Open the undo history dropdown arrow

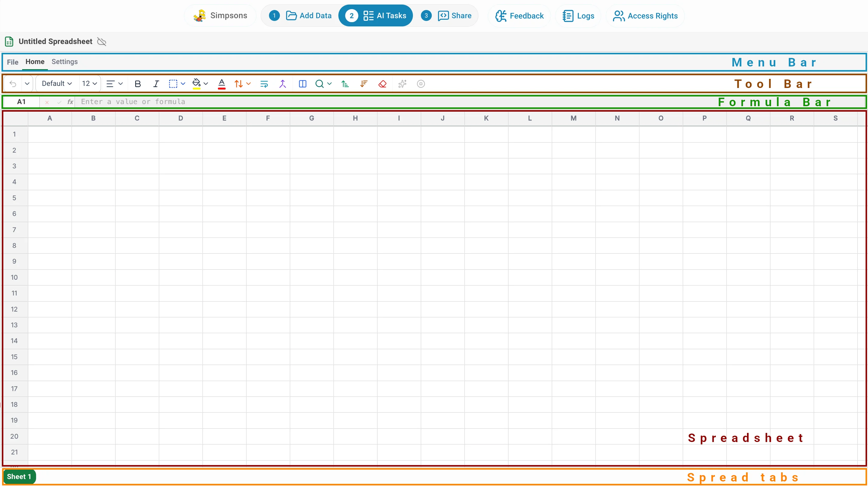pyautogui.click(x=27, y=84)
